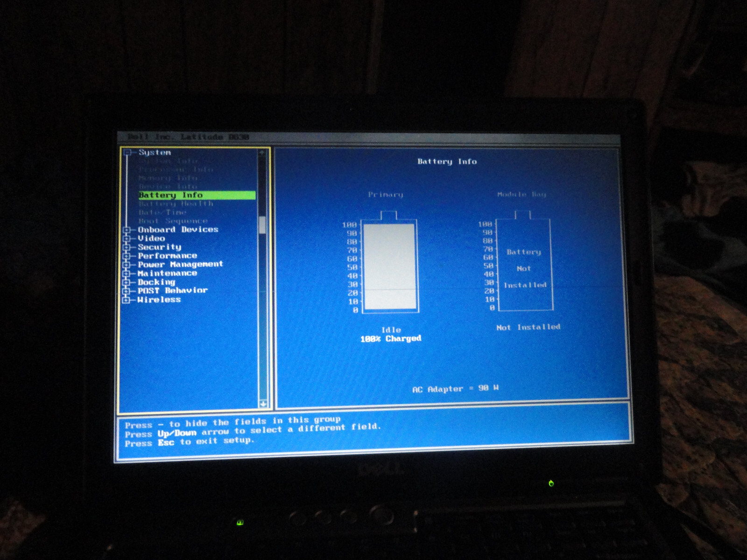
Task: Collapse the System tree node box
Action: pyautogui.click(x=127, y=153)
